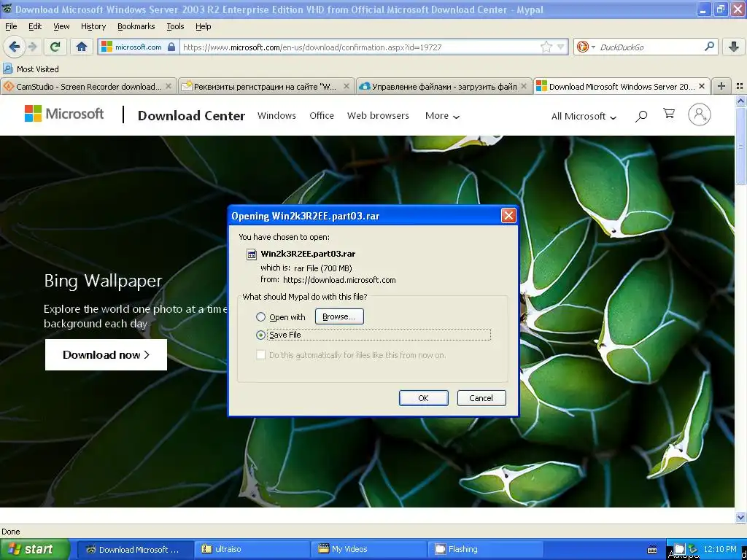747x560 pixels.
Task: Open the Most Visited bookmarks folder
Action: 31,69
